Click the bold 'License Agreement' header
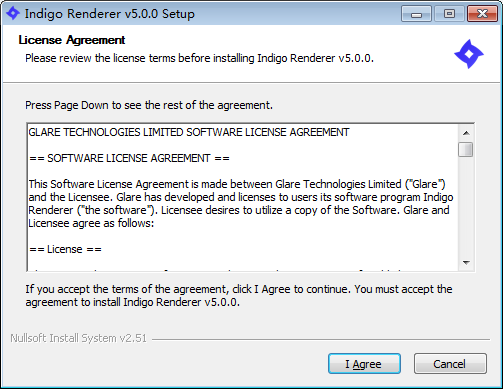This screenshot has width=503, height=389. 72,40
